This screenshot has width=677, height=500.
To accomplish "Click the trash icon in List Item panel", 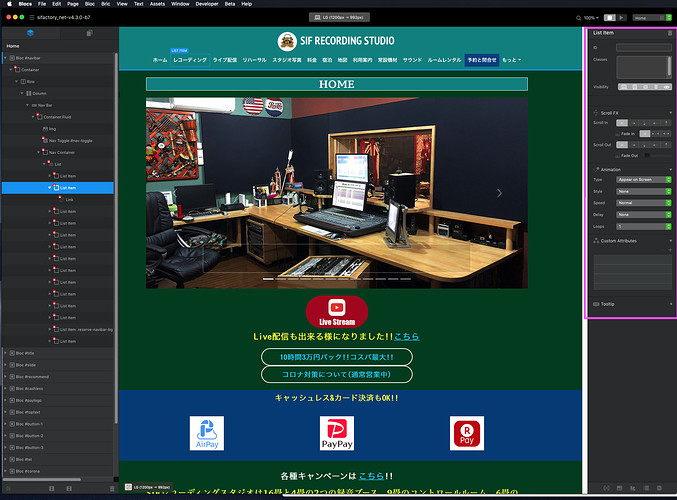I will (x=670, y=33).
